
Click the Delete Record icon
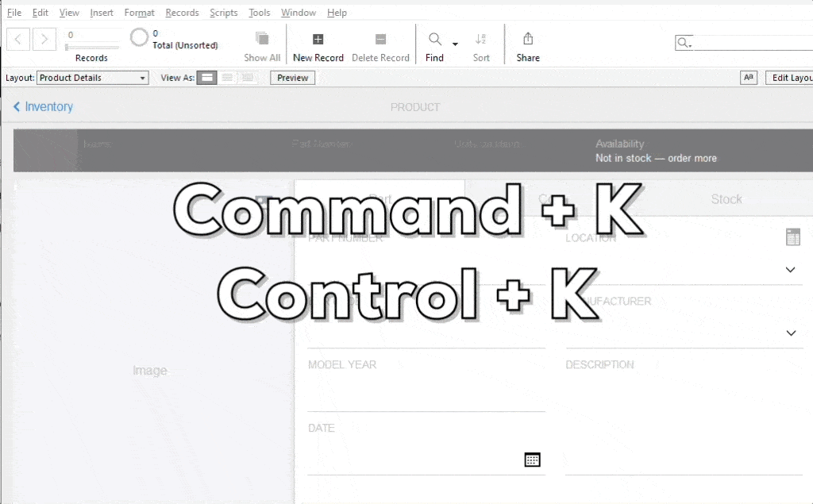[x=380, y=40]
